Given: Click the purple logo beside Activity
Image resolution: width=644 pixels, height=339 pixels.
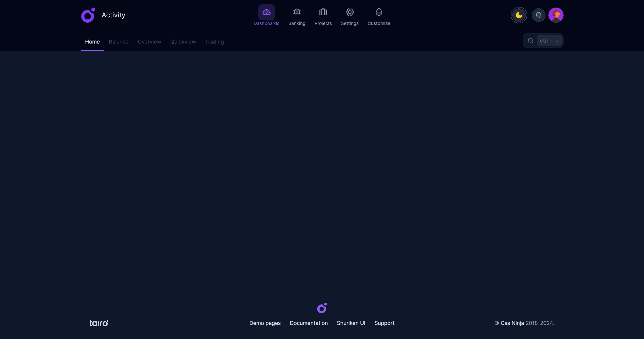Looking at the screenshot, I should (88, 15).
